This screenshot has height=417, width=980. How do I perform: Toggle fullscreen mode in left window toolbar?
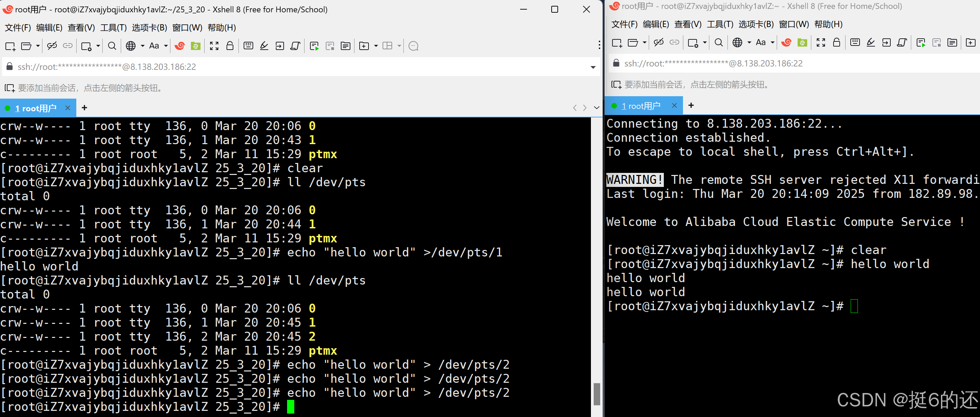(x=214, y=46)
